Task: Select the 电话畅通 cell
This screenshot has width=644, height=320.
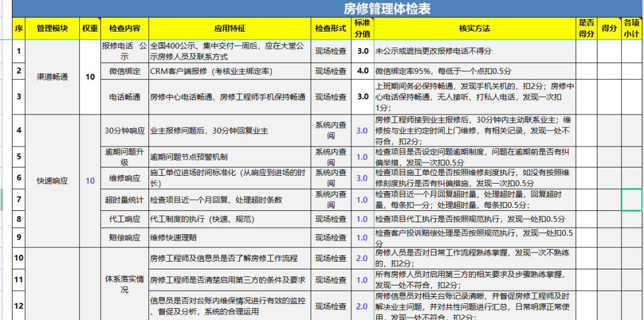Action: coord(125,97)
